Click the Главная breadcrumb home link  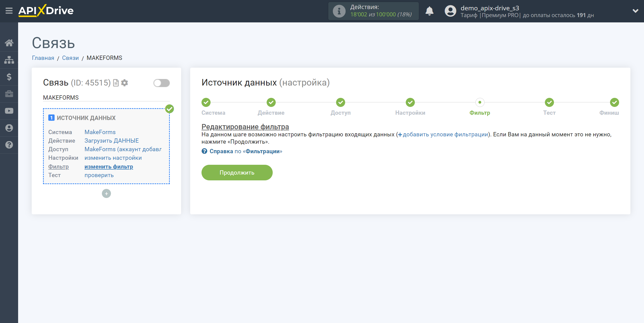point(43,58)
